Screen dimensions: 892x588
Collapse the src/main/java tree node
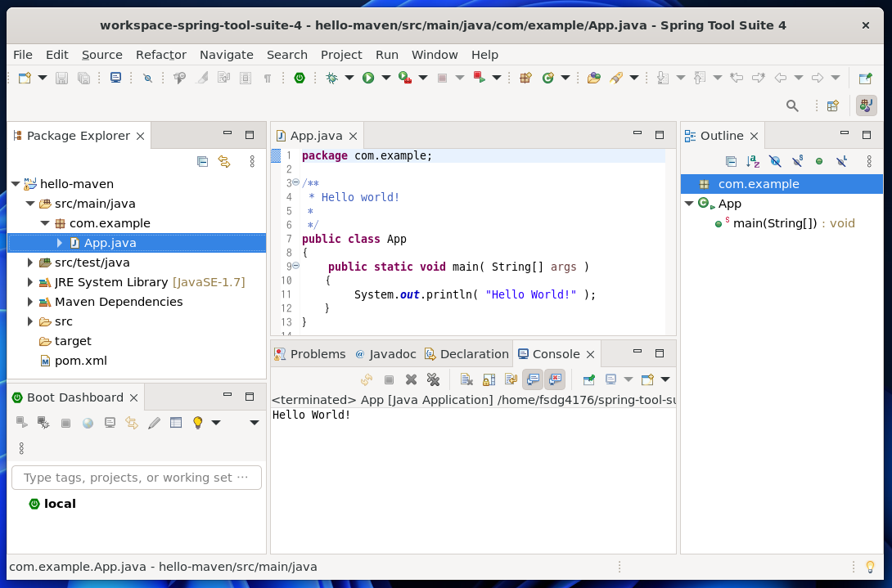[x=32, y=204]
